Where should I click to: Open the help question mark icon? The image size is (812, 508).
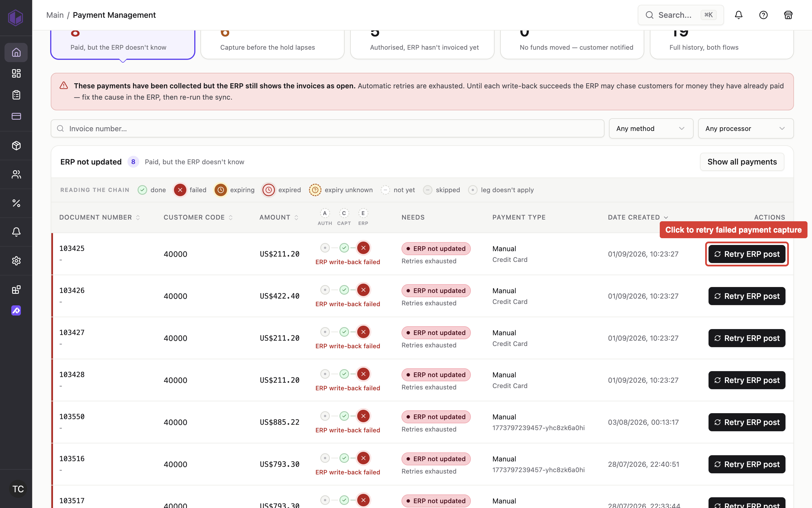coord(763,15)
